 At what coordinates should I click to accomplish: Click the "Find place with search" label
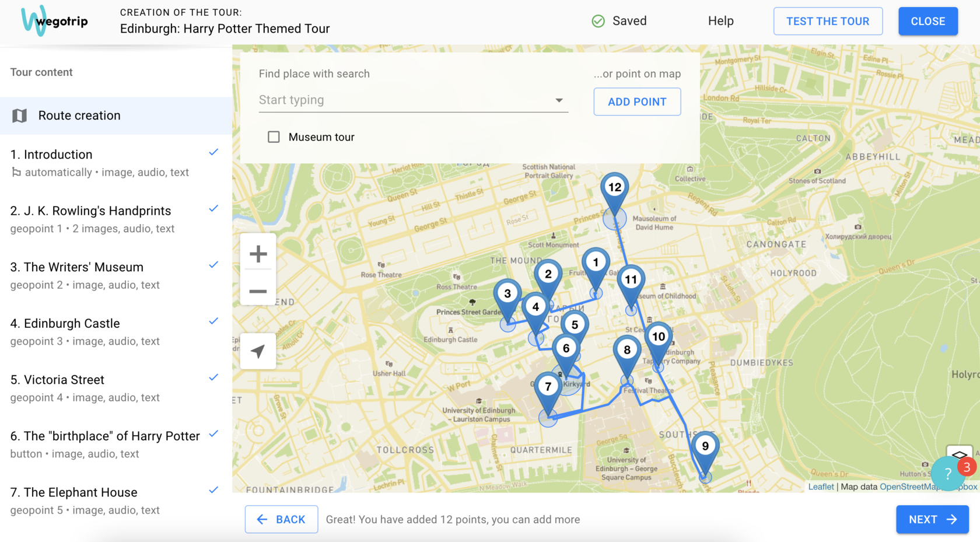coord(314,74)
